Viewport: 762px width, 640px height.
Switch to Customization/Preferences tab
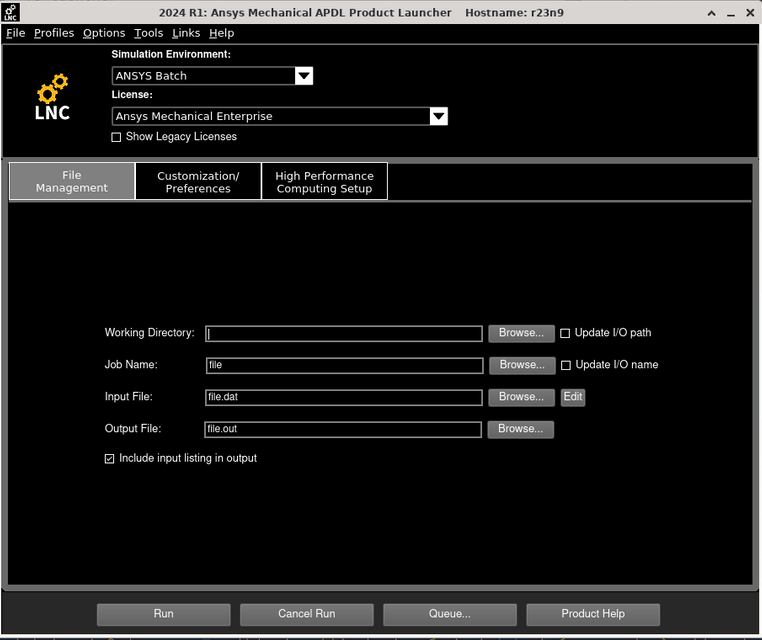tap(198, 182)
